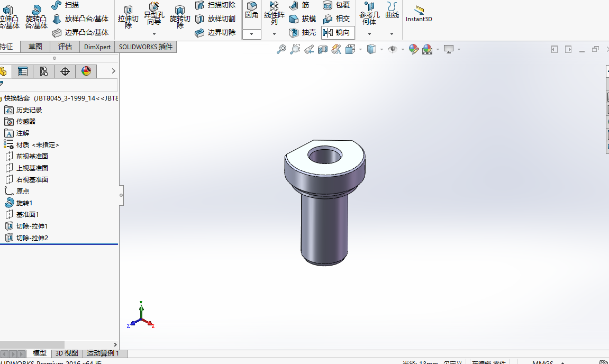Select the Intersect (相交) tool
This screenshot has height=364, width=609.
(x=337, y=19)
